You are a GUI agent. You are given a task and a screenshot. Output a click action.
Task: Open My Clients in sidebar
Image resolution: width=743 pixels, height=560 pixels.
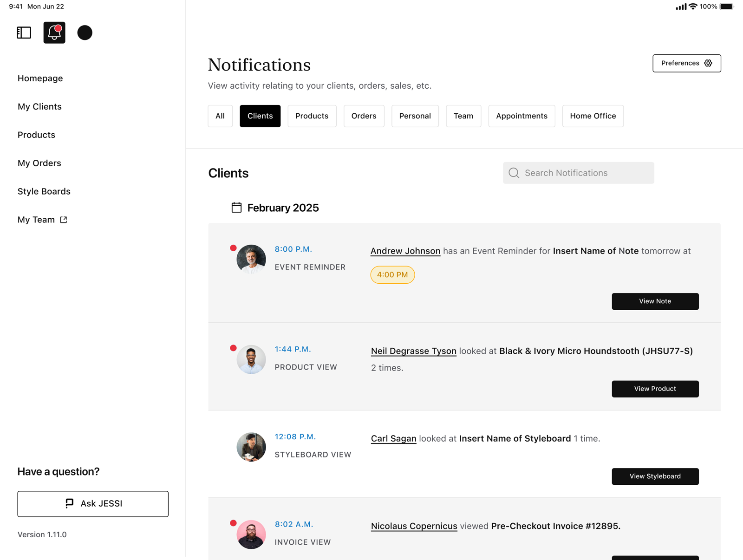click(39, 106)
